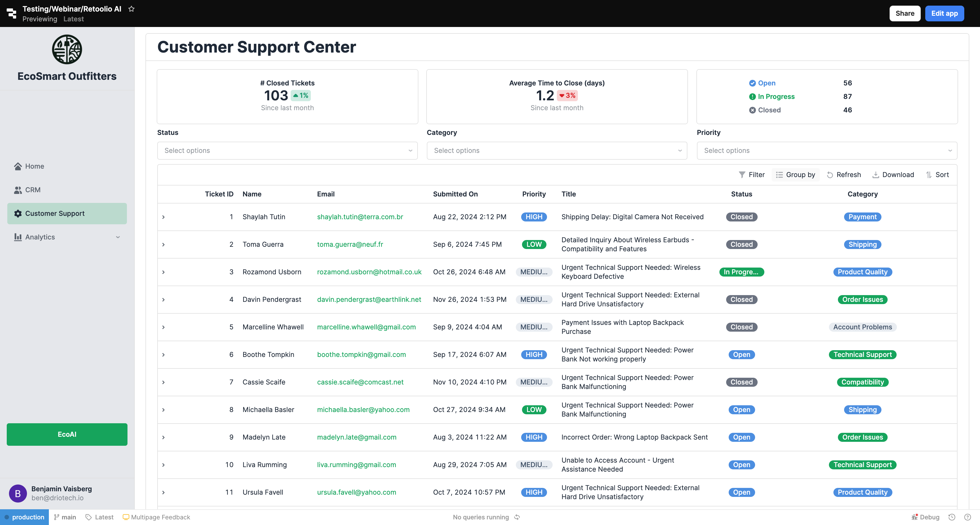Select Customer Support sidebar item
980x525 pixels.
click(x=67, y=214)
